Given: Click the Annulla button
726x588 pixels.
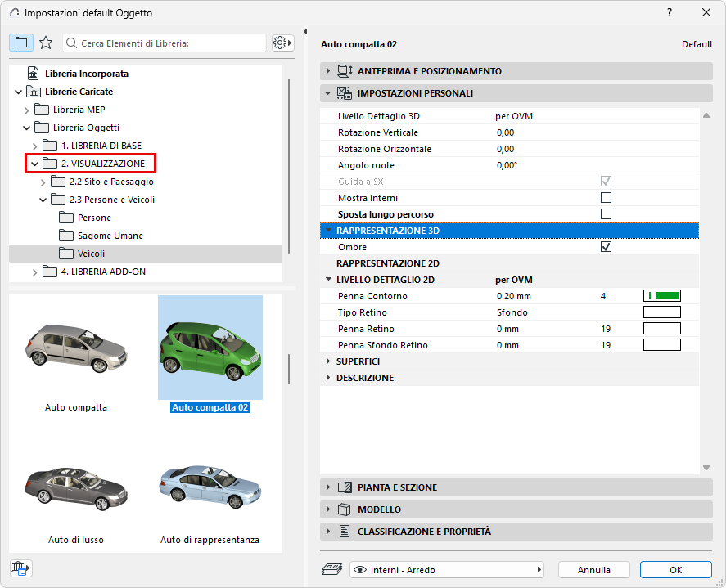Looking at the screenshot, I should 594,569.
